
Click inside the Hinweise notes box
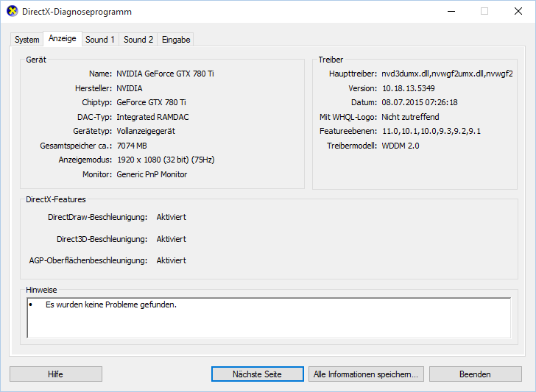(269, 318)
